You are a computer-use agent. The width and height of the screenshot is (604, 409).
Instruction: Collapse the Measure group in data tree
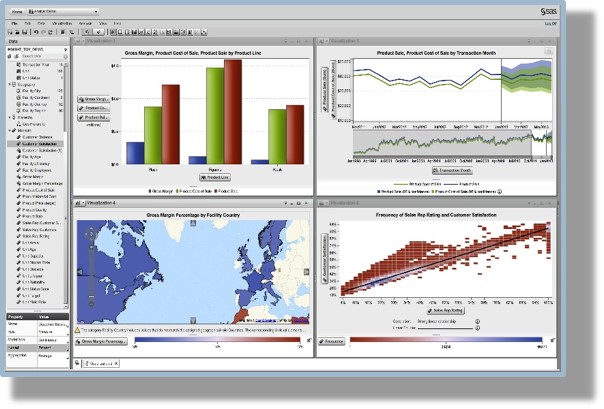(x=10, y=131)
